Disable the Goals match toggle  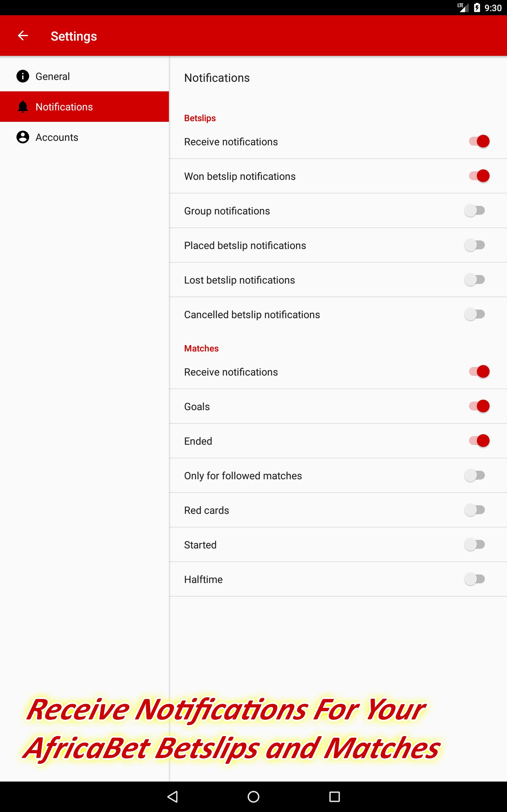click(x=479, y=406)
